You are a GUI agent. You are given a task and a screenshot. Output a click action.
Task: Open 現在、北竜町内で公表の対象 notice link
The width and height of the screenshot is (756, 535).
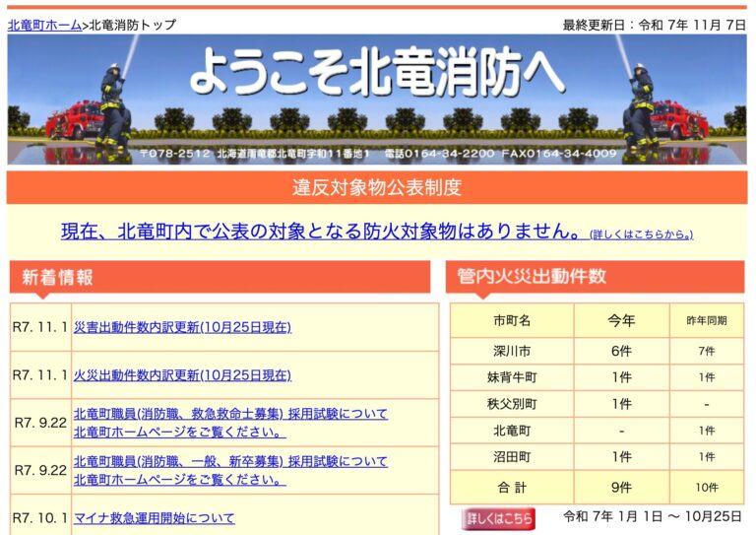[x=321, y=232]
